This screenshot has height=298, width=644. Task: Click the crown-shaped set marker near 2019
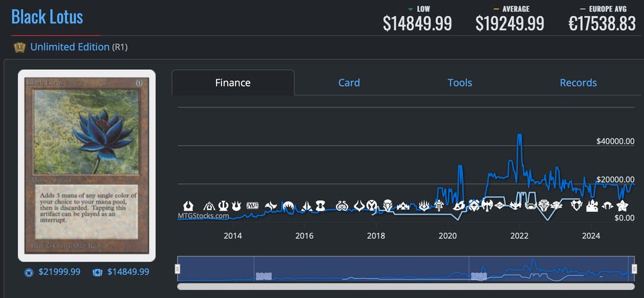(x=403, y=206)
